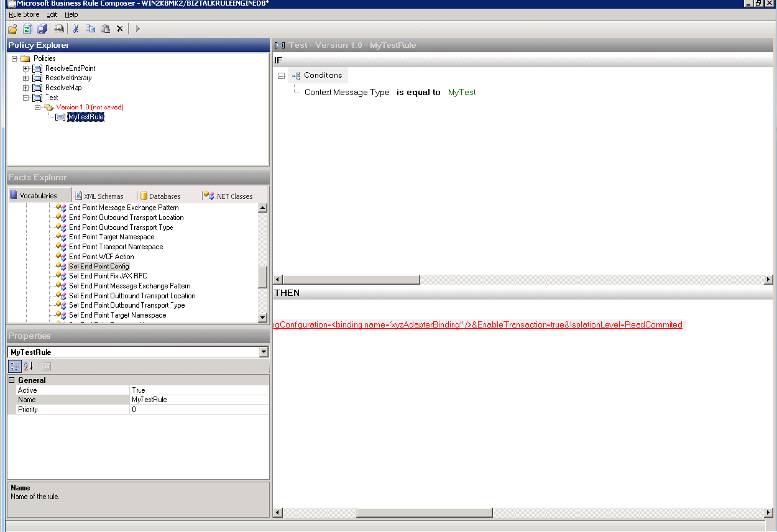Click icon beside End Point WCF Action
Viewport: 777px width, 532px height.
[61, 257]
